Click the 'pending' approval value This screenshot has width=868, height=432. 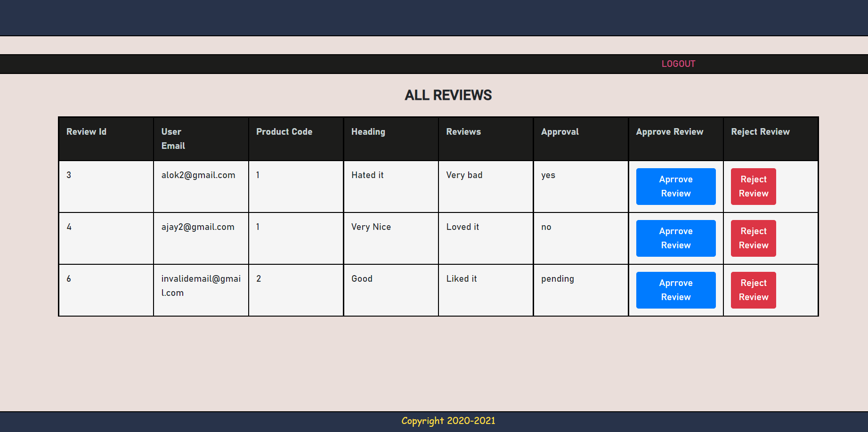tap(558, 279)
